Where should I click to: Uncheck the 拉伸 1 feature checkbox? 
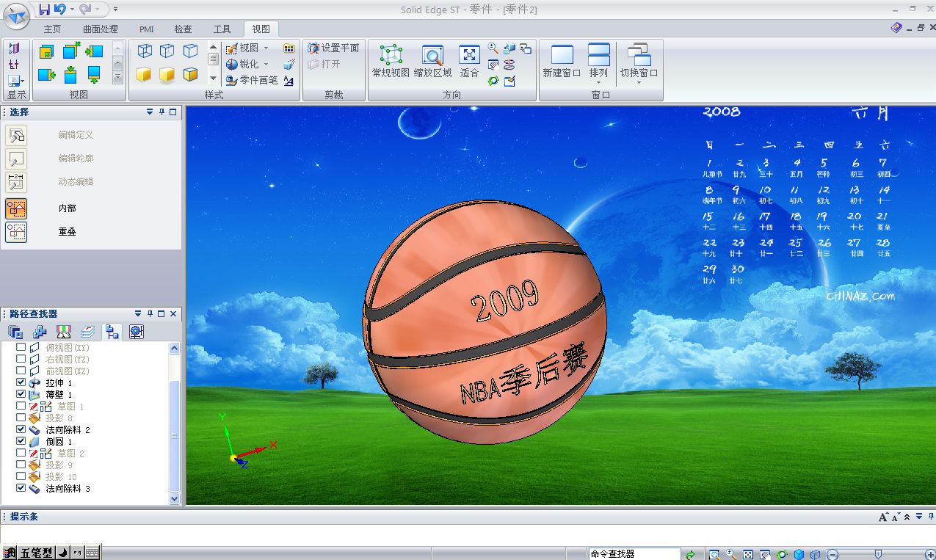tap(21, 383)
